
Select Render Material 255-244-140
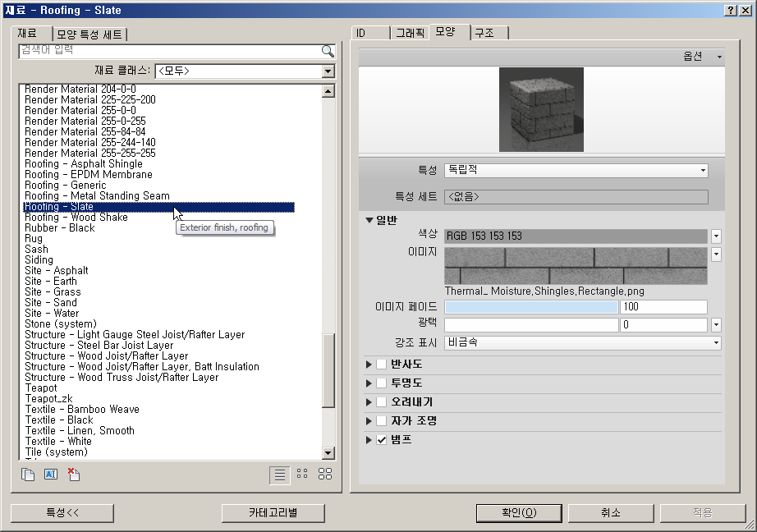(90, 142)
